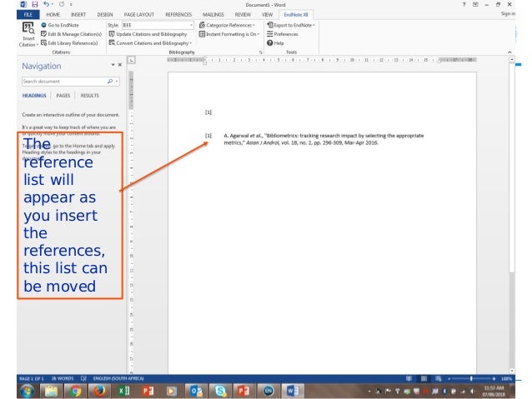Expand the Categorize References menu

click(228, 26)
